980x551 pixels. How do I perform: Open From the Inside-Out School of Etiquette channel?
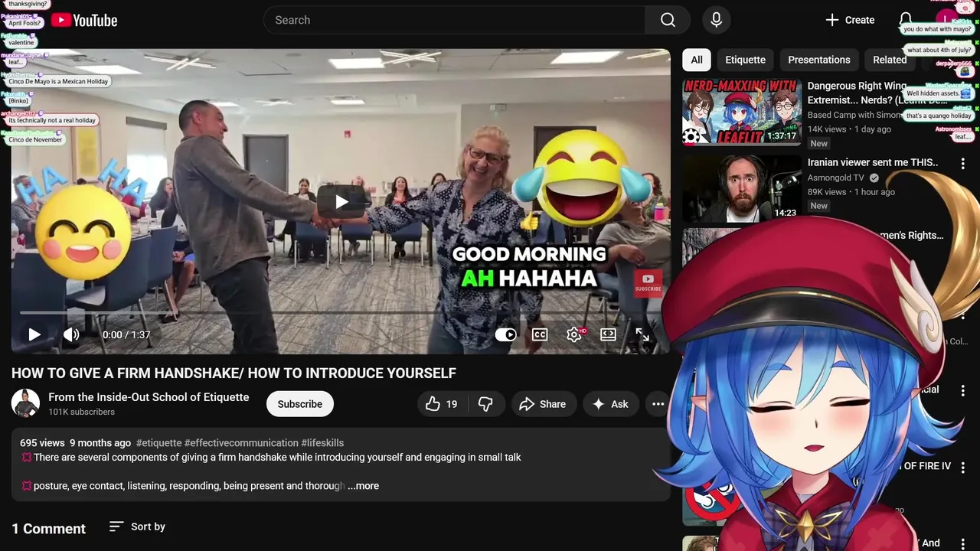tap(149, 397)
